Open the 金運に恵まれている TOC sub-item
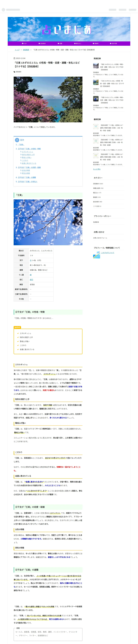 (x=29, y=163)
